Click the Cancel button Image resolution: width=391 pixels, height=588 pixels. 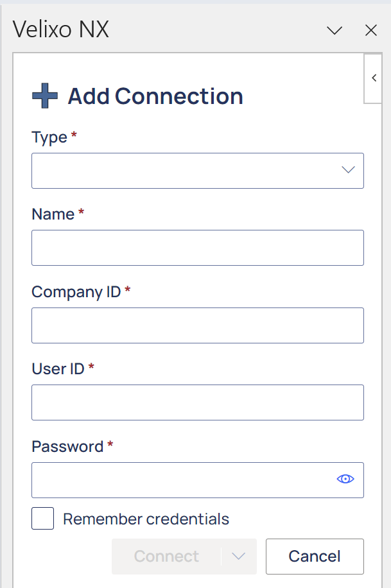click(x=315, y=556)
